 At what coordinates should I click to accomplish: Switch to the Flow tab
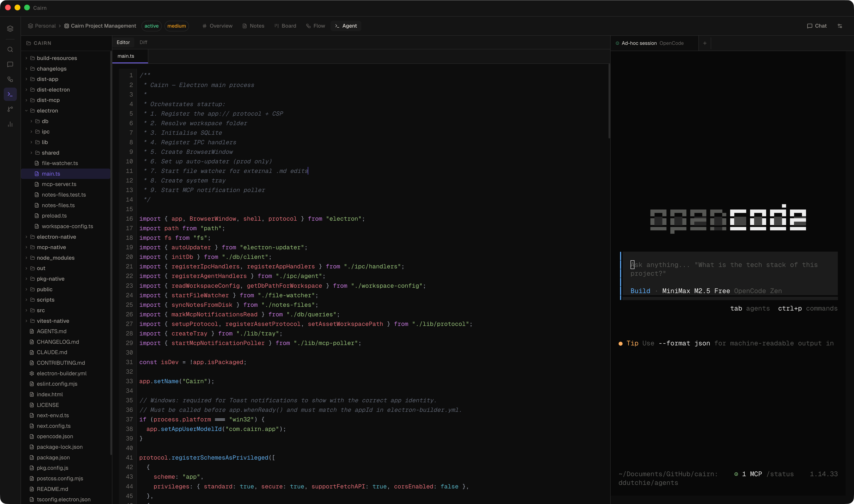coord(316,26)
